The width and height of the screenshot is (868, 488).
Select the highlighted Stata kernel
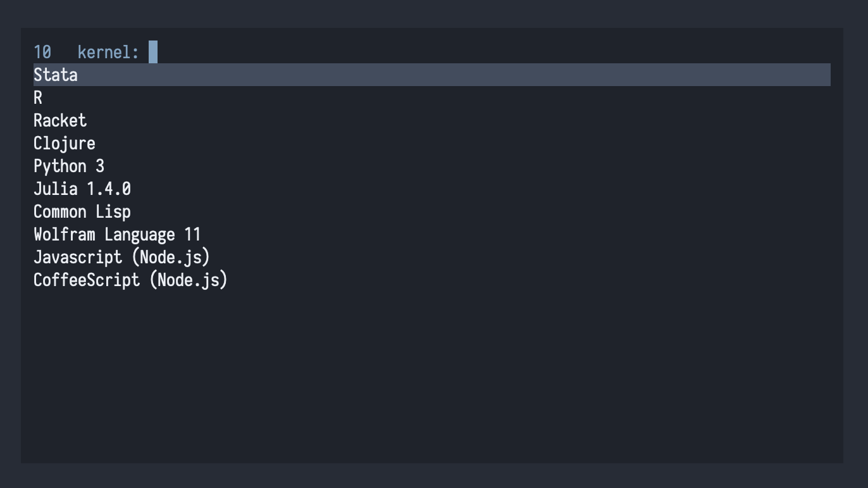coord(56,75)
